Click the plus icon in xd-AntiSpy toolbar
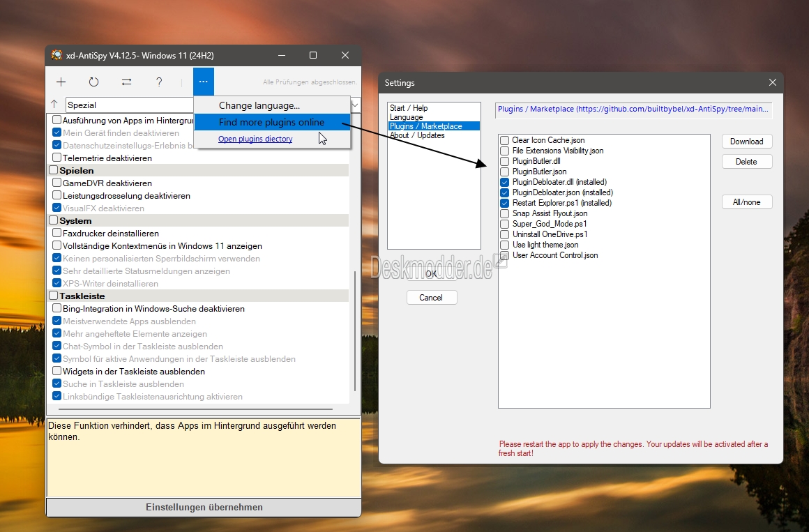This screenshot has height=532, width=809. pyautogui.click(x=61, y=82)
